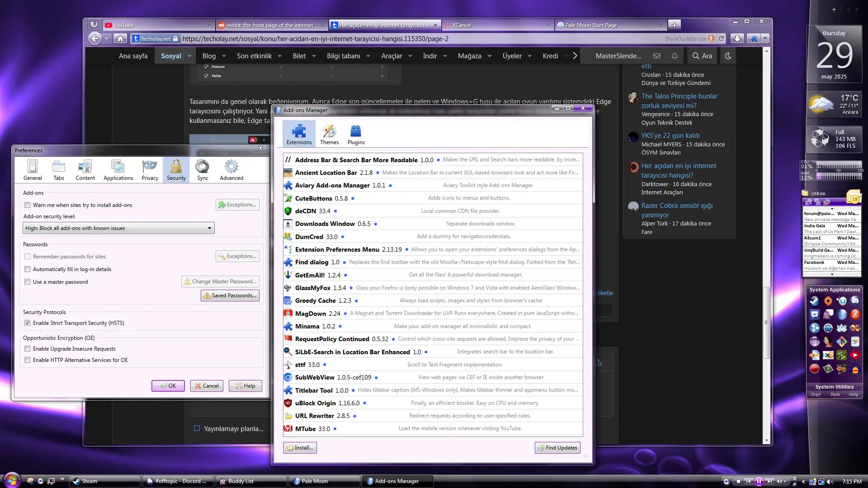Click the MagDown extension icon
Viewport: 868px width, 488px height.
tap(288, 314)
